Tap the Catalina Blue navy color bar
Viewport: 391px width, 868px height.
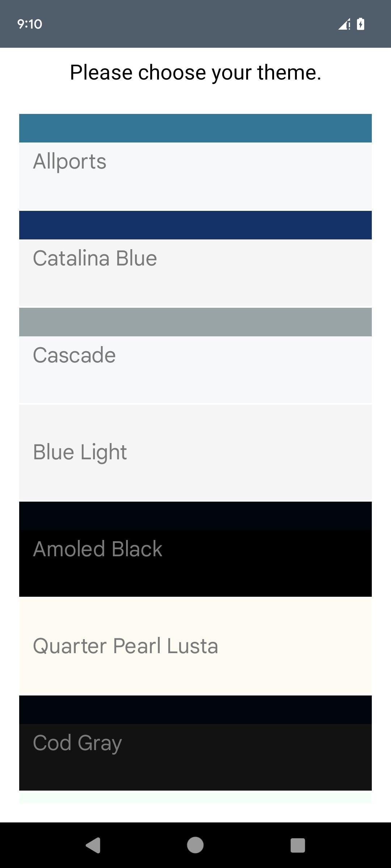click(195, 225)
